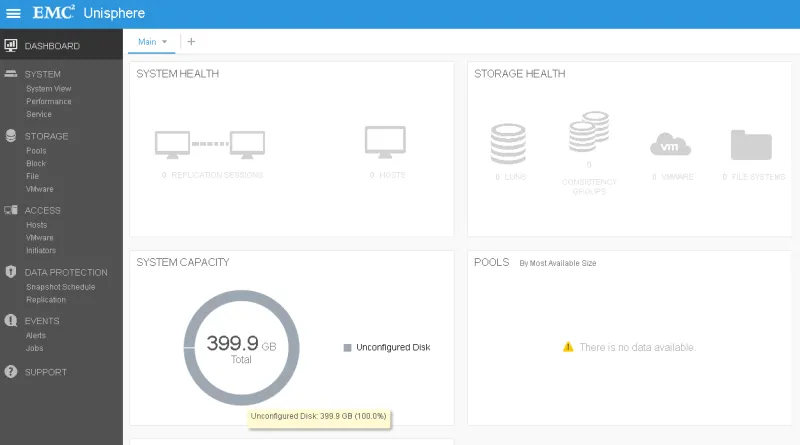800x445 pixels.
Task: Click the Consistency Groups stacked disks icon
Action: click(589, 132)
